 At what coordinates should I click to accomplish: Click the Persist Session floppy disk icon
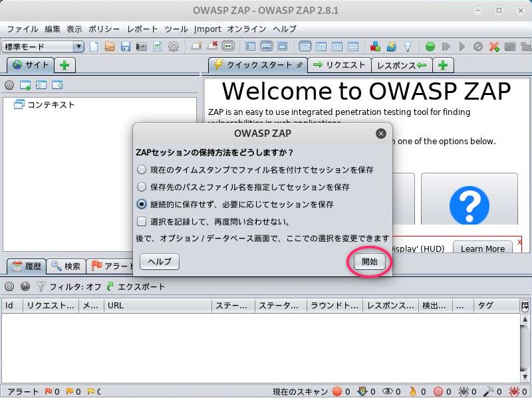[126, 47]
